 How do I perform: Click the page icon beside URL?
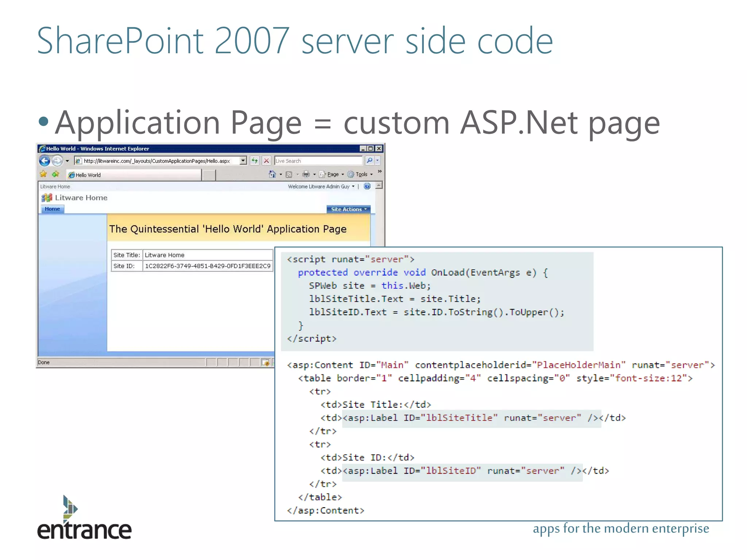78,161
